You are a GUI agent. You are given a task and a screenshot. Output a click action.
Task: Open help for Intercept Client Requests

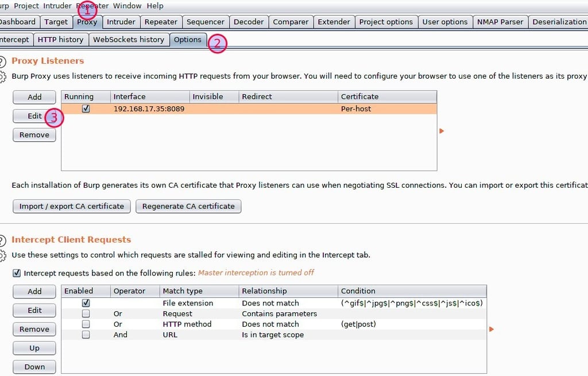2,241
